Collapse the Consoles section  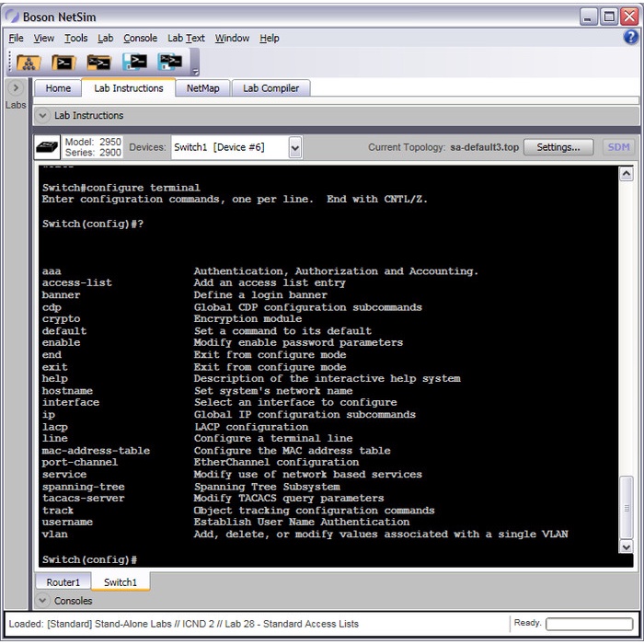coord(43,601)
